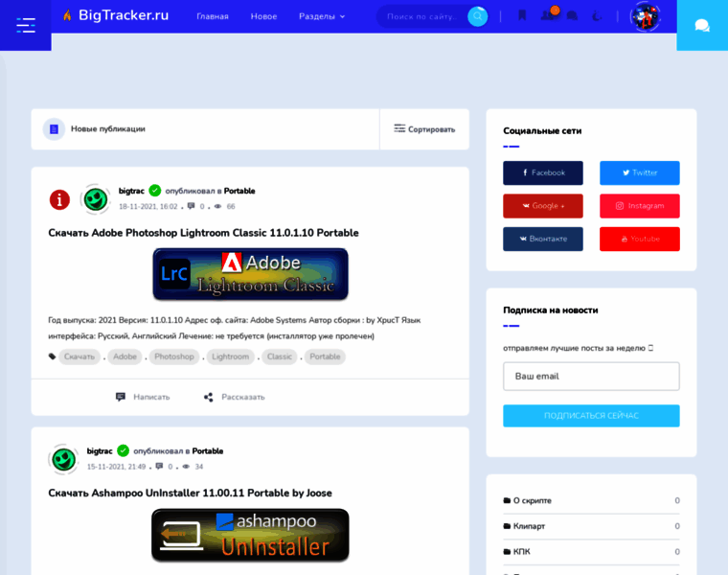Open the Adobe Lightroom Classic banner image
The height and width of the screenshot is (575, 728).
[250, 274]
